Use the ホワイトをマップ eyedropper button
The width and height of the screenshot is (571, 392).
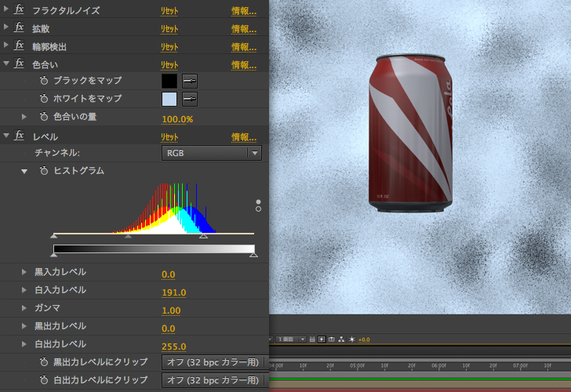click(x=190, y=99)
